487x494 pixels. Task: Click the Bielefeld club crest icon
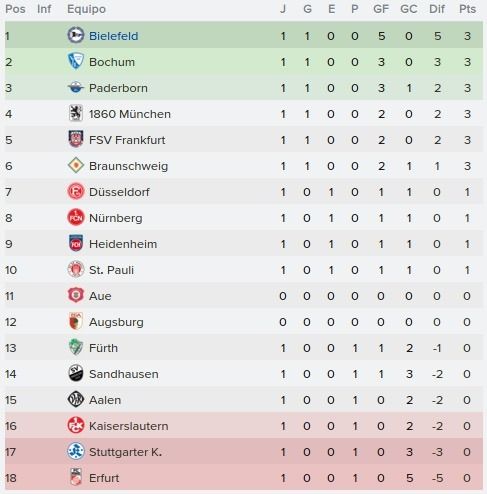pyautogui.click(x=76, y=35)
